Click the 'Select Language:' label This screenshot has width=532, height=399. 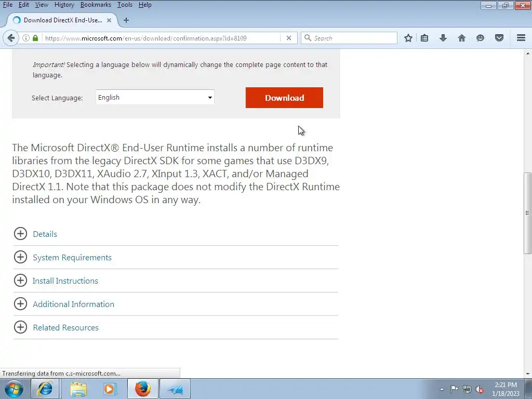tap(57, 98)
